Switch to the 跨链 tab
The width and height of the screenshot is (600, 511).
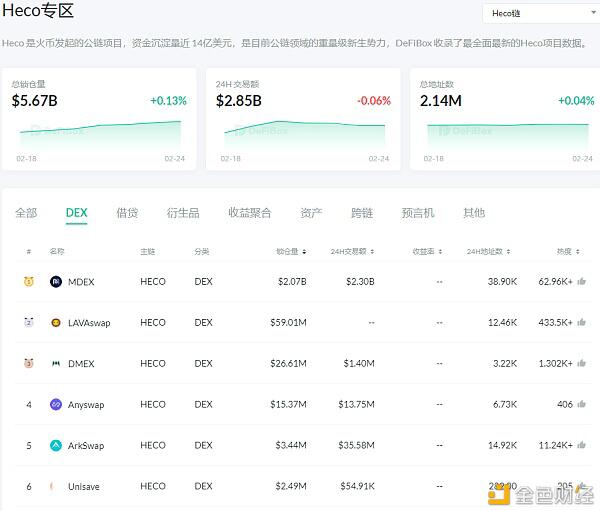362,213
